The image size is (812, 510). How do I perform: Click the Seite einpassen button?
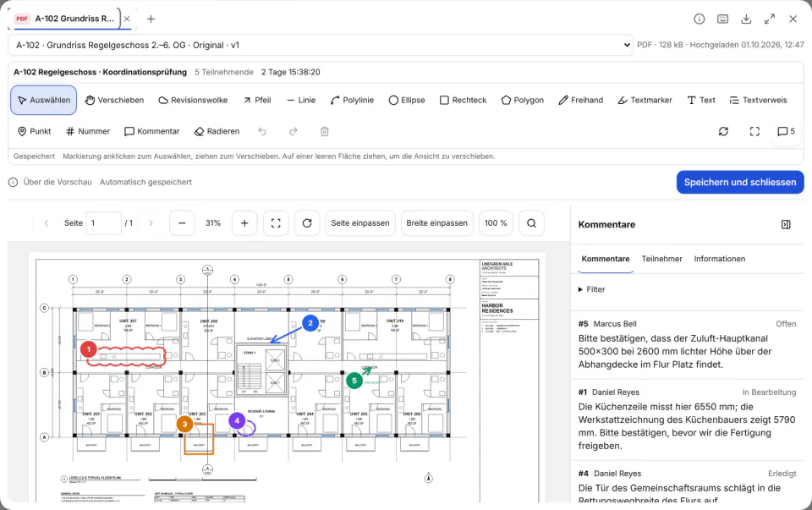(360, 223)
